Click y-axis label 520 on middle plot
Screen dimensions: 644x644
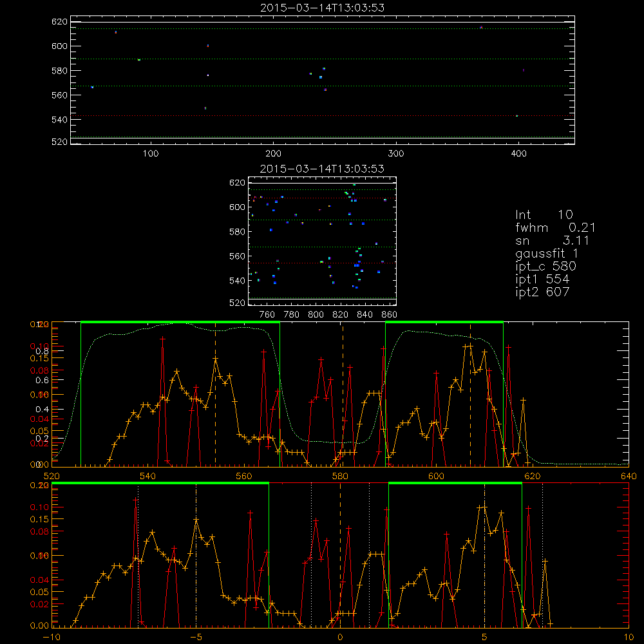click(x=237, y=303)
